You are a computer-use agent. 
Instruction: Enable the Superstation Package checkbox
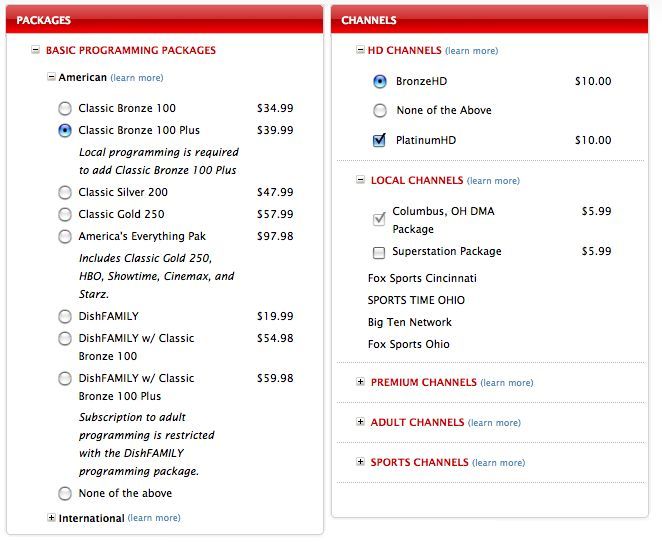tap(379, 253)
